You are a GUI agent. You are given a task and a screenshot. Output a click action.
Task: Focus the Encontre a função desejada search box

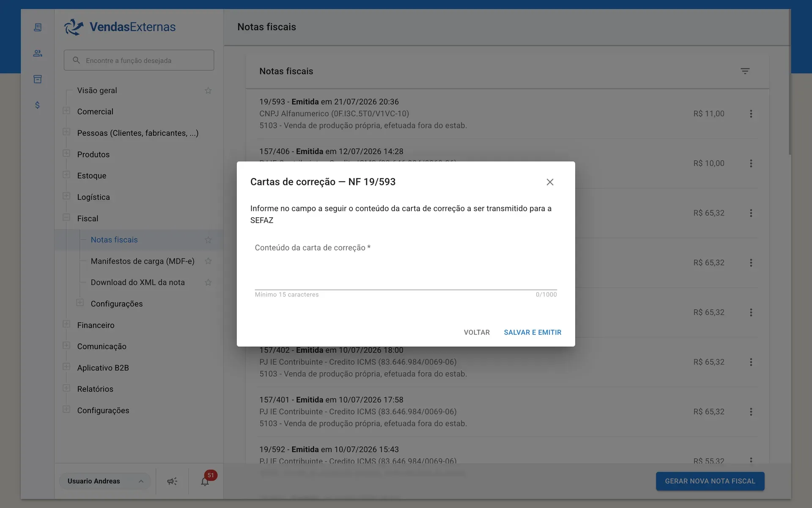click(x=139, y=60)
